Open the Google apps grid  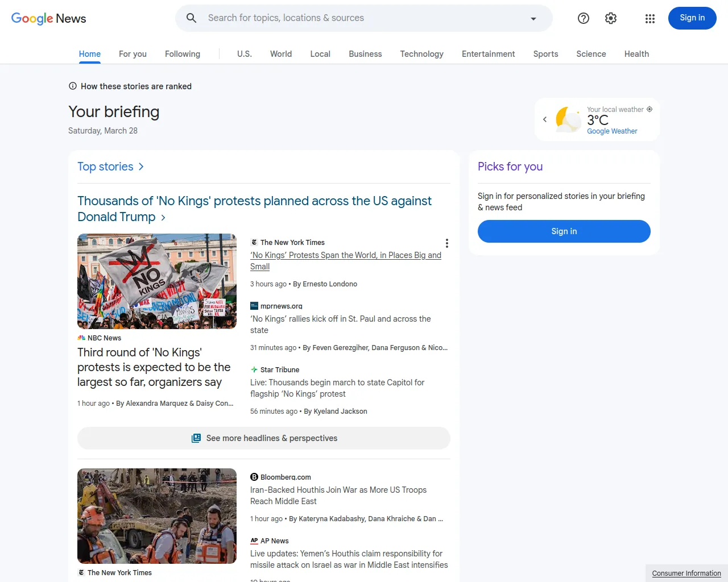(x=650, y=18)
